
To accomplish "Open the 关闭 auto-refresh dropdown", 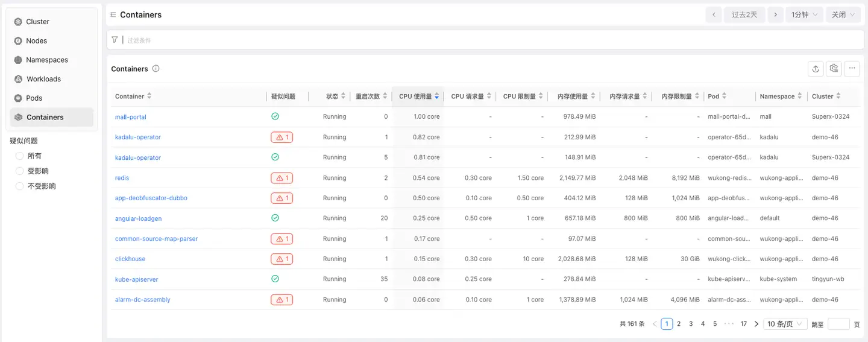I will 843,15.
